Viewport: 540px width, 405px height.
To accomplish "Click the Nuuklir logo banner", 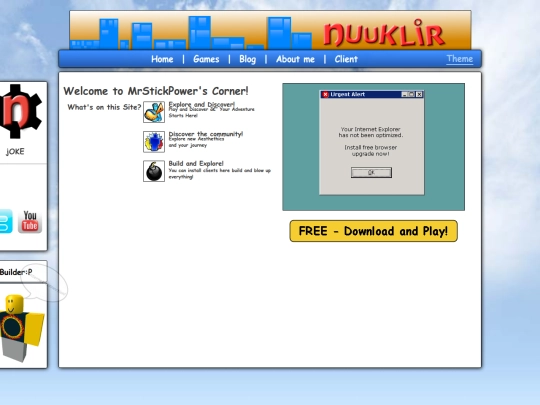I will point(270,30).
